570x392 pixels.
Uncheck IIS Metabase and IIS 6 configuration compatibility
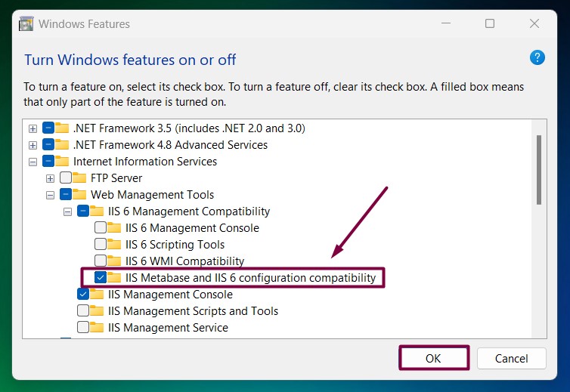tap(101, 277)
